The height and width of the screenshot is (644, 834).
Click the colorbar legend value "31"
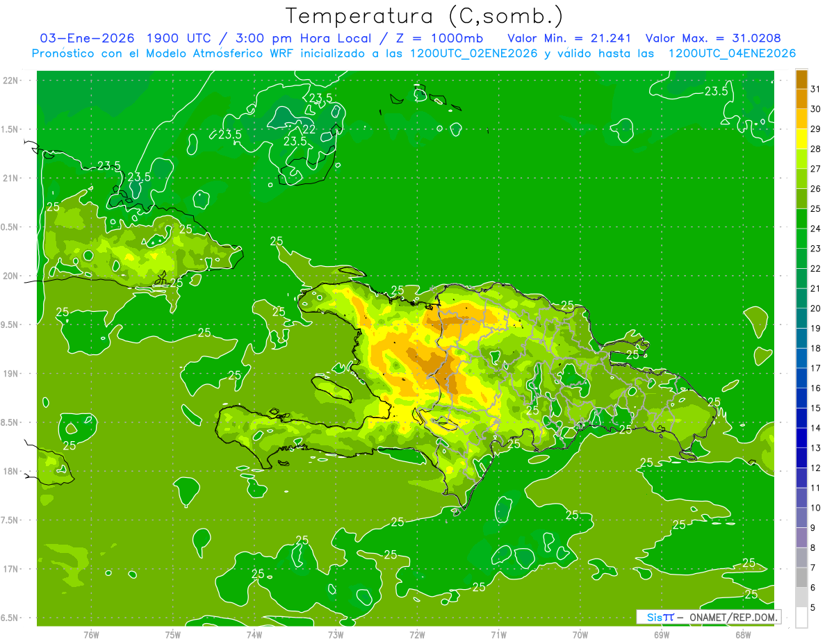(816, 89)
